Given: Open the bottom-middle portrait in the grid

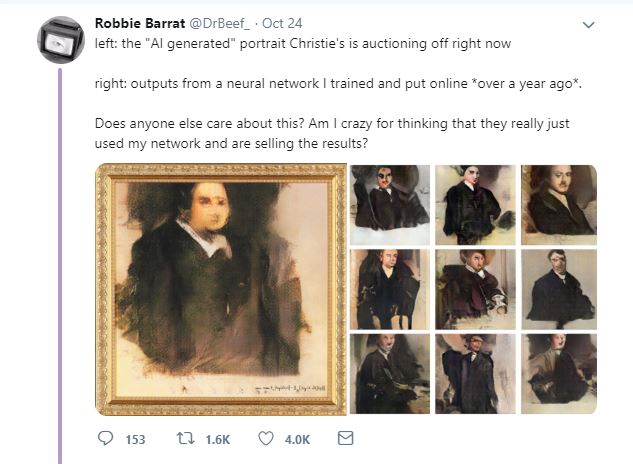Looking at the screenshot, I should pos(475,374).
